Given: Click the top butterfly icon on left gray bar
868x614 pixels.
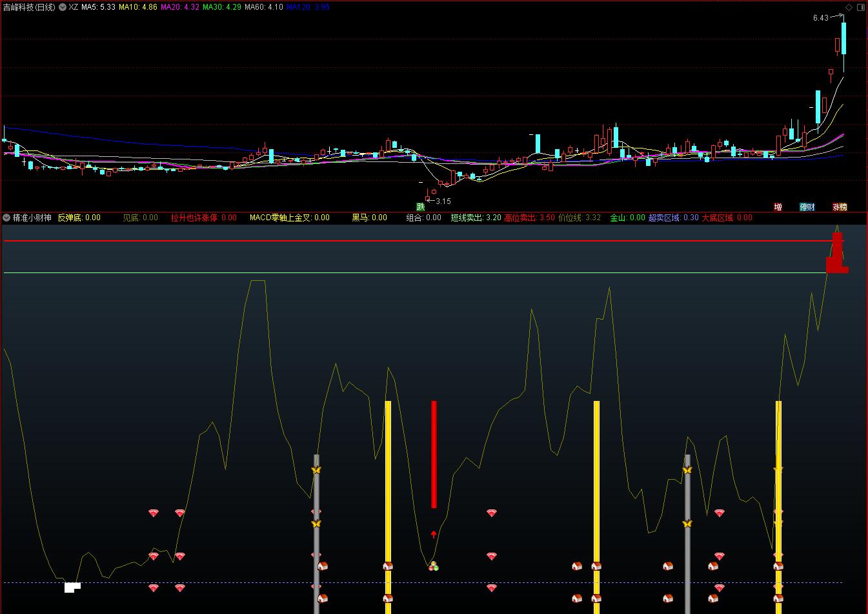Looking at the screenshot, I should [x=316, y=471].
